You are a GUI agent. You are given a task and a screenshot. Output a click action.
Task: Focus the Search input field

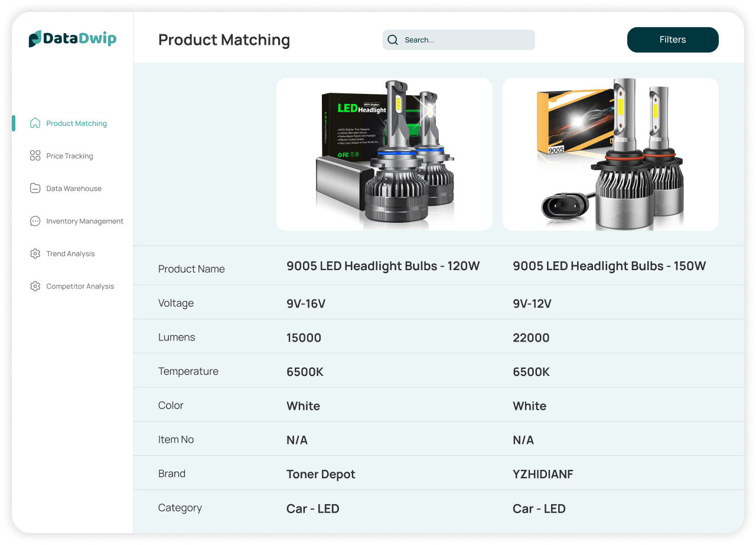459,40
